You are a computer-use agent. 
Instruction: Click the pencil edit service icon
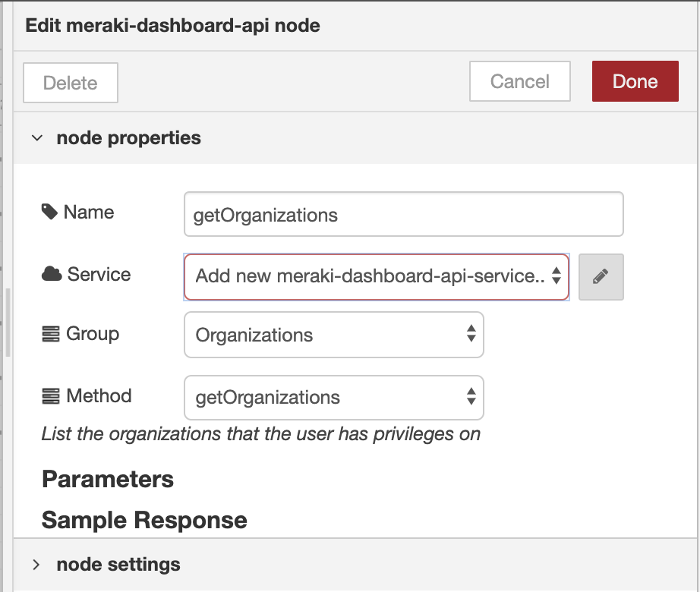[x=601, y=276]
